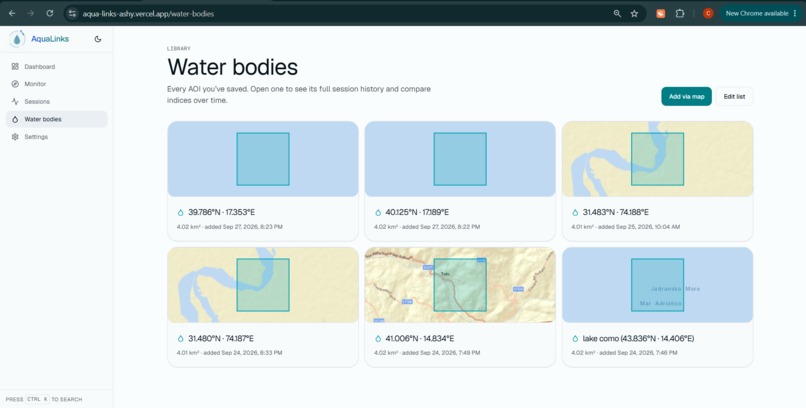Open the 39.786°N · 17.353°E map thumbnail
The height and width of the screenshot is (408, 806).
tap(263, 159)
